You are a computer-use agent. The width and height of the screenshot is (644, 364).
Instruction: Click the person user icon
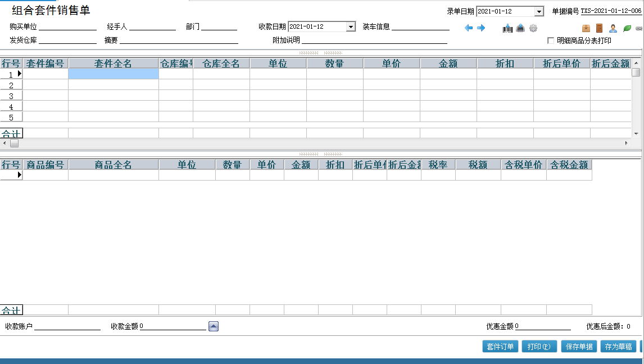(613, 28)
